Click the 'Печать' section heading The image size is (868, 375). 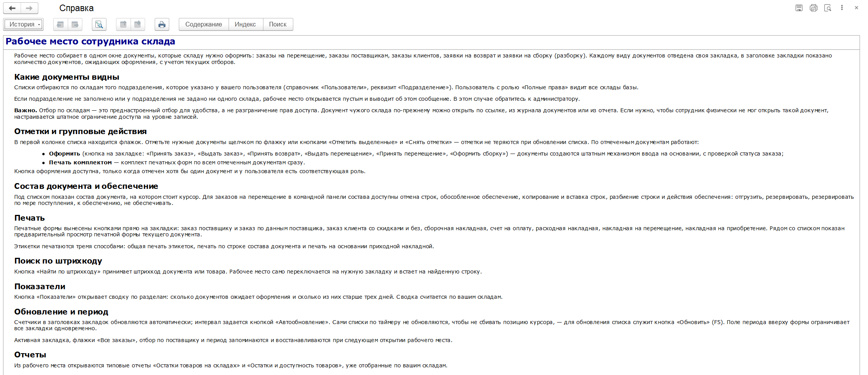(29, 218)
